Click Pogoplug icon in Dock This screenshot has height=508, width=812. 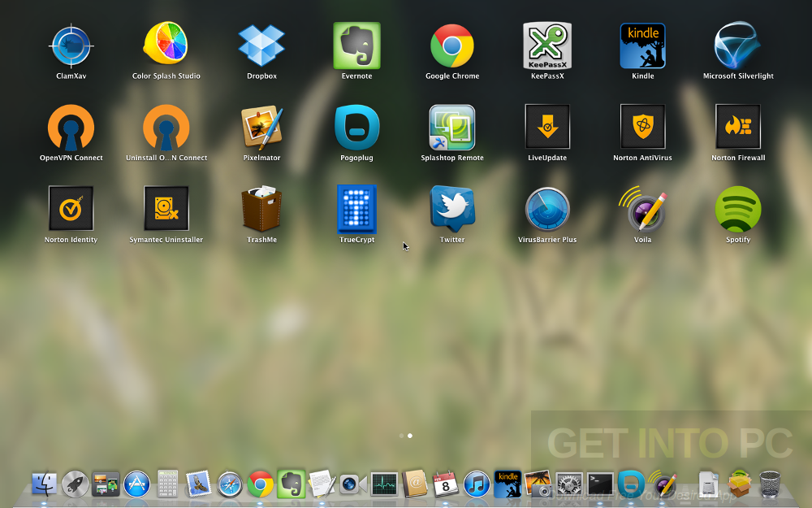coord(631,484)
